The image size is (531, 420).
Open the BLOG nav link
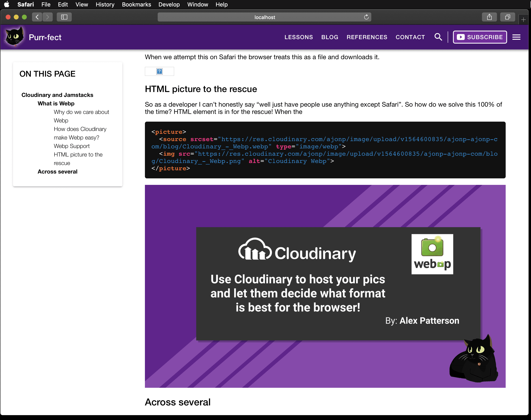tap(330, 37)
